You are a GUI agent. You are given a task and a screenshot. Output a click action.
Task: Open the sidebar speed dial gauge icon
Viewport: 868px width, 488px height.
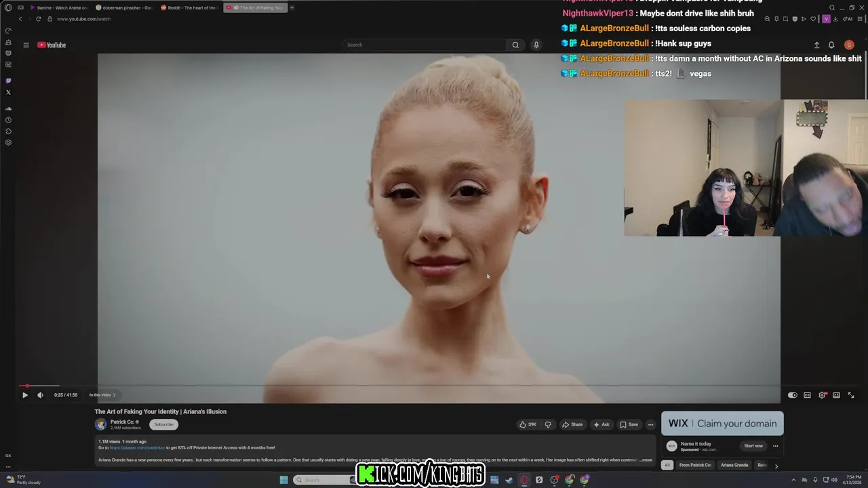click(x=8, y=30)
